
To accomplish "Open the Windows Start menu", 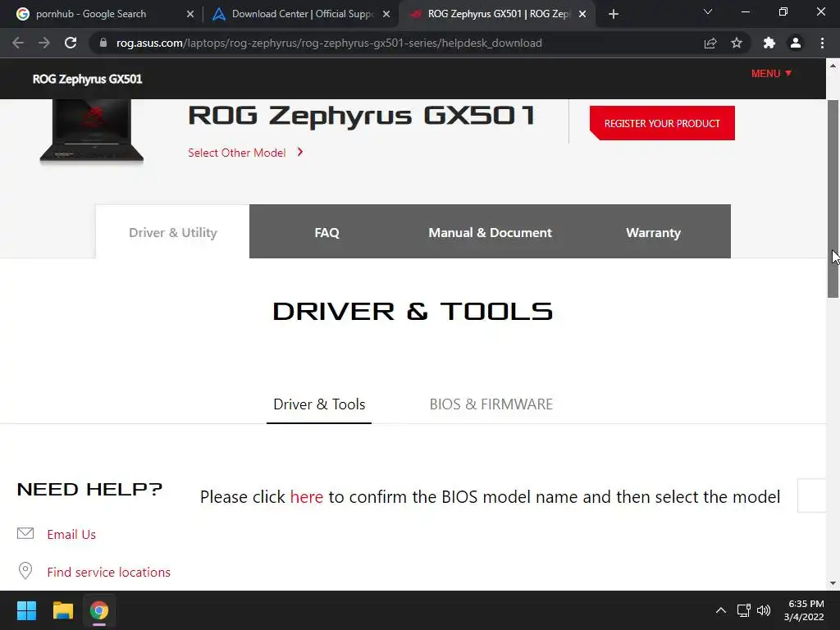I will [26, 610].
